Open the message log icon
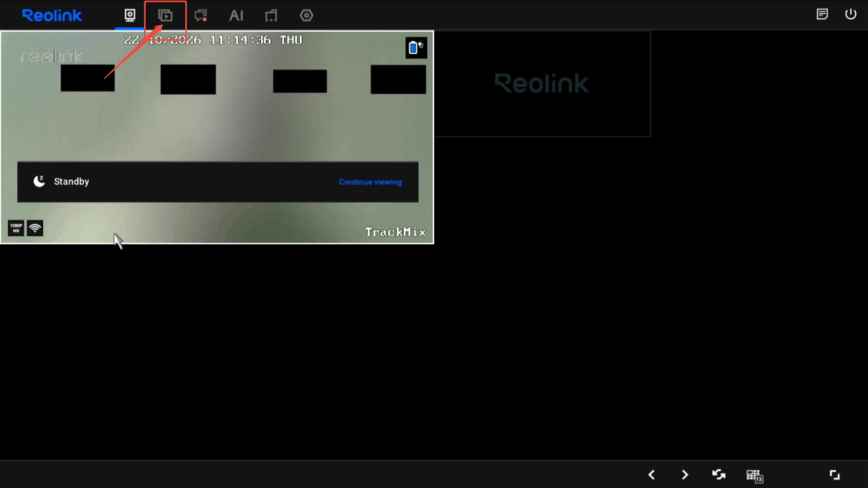This screenshot has height=488, width=868. [x=822, y=14]
